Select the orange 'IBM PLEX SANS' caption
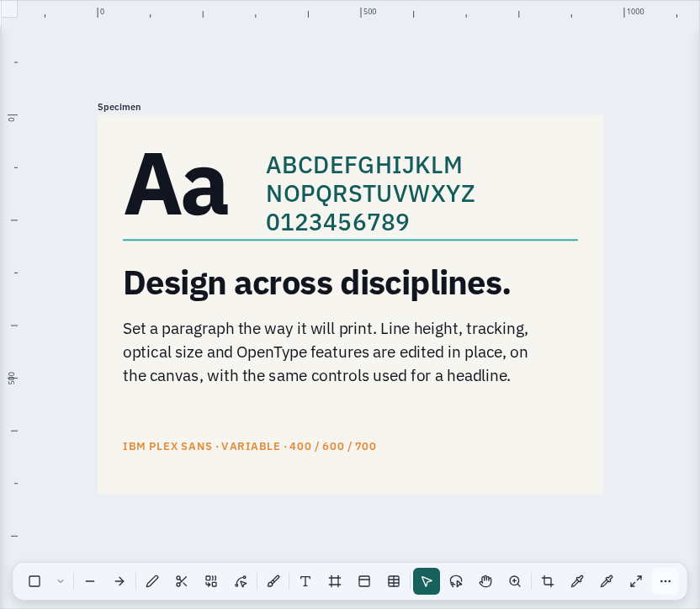This screenshot has height=609, width=700. [250, 447]
